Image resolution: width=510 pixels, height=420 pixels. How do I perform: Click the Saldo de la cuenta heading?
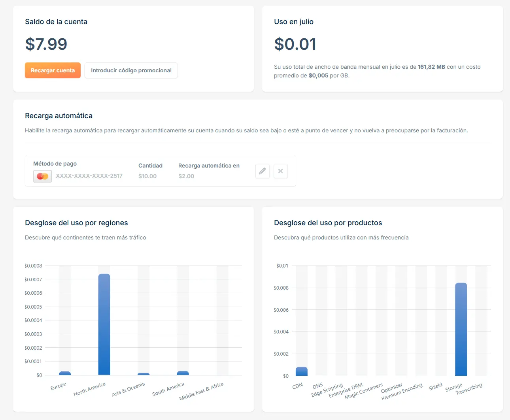tap(56, 22)
